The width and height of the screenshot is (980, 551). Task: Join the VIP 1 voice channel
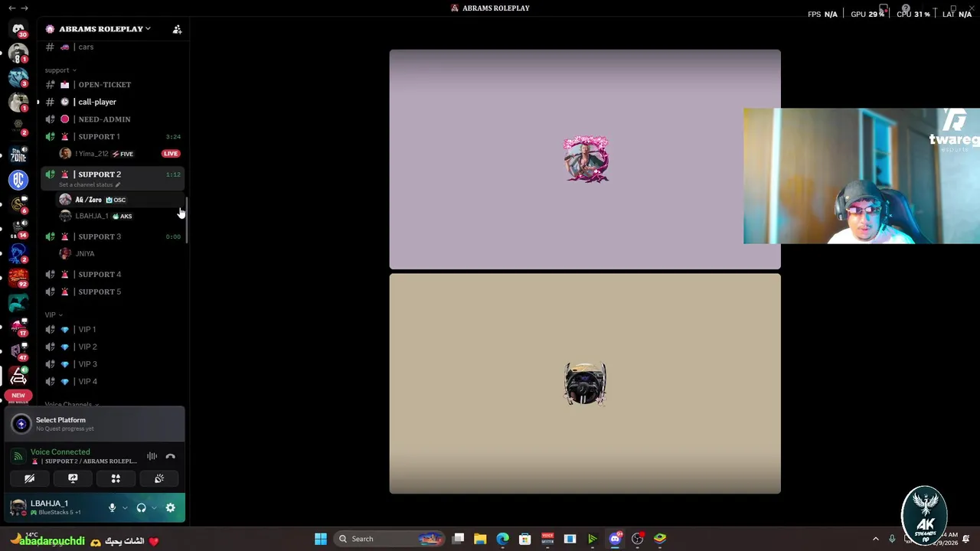tap(113, 330)
